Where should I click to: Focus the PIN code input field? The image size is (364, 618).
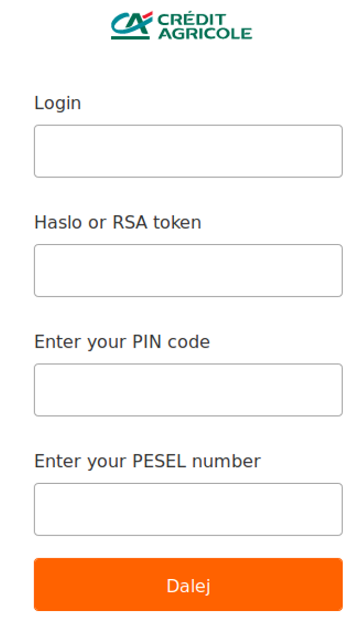[188, 390]
